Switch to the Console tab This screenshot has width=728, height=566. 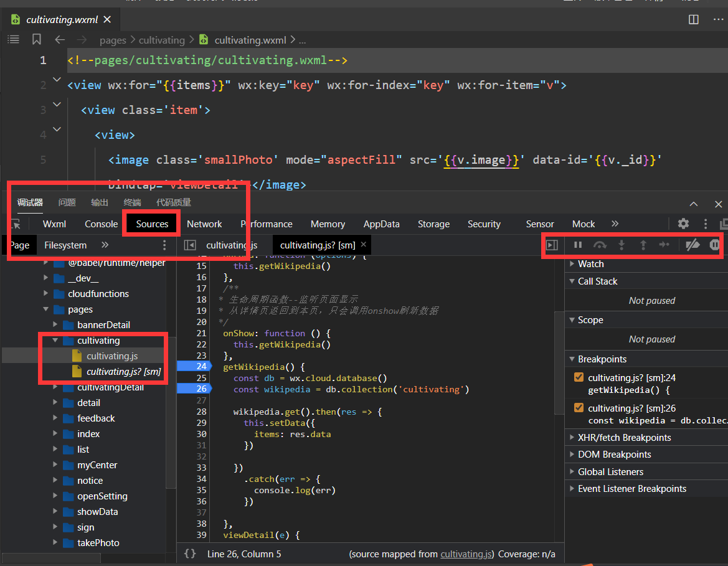click(102, 224)
